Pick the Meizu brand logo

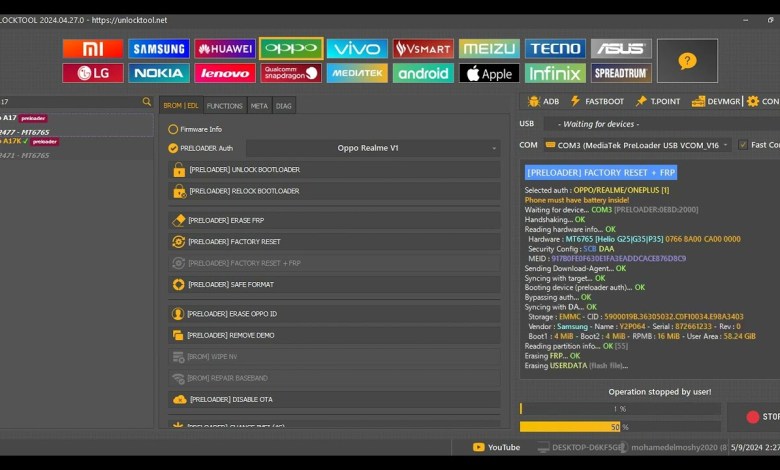pyautogui.click(x=489, y=49)
